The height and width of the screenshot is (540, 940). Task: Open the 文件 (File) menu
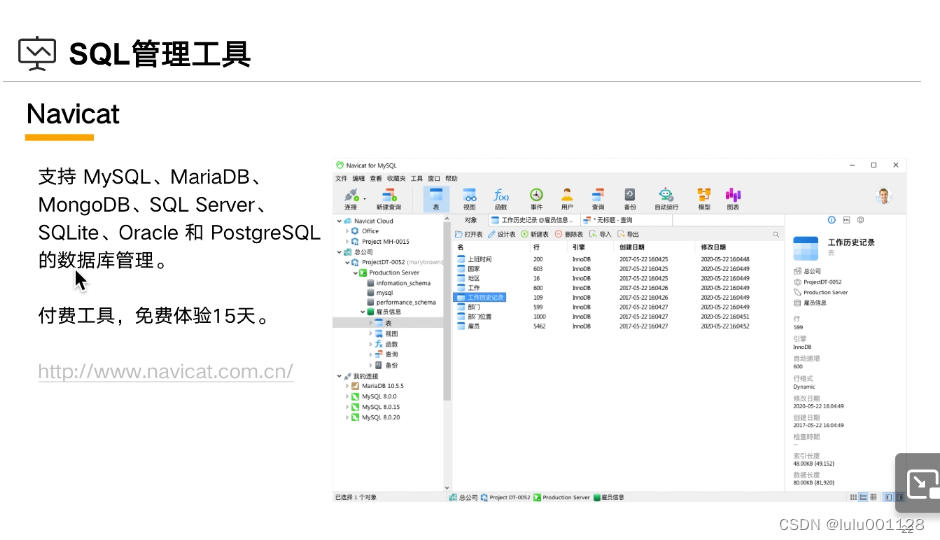[341, 179]
